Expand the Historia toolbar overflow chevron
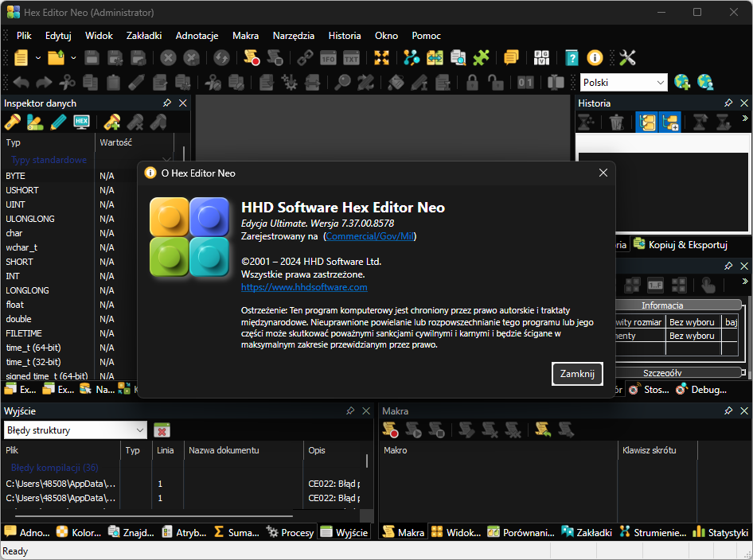The height and width of the screenshot is (560, 753). pyautogui.click(x=745, y=118)
